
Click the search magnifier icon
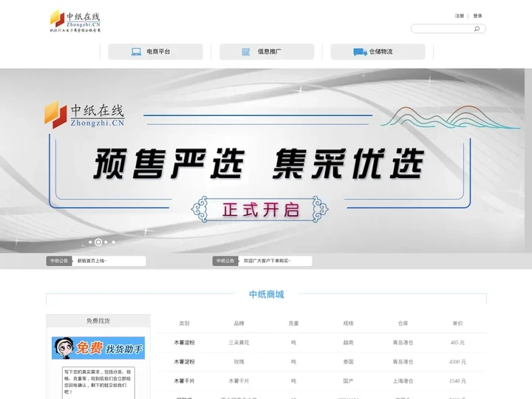[x=477, y=29]
